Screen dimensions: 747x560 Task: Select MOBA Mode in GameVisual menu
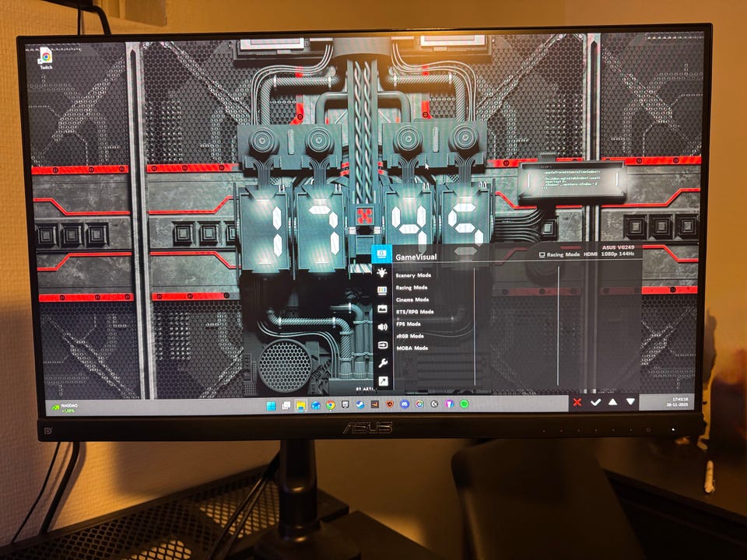(x=412, y=348)
